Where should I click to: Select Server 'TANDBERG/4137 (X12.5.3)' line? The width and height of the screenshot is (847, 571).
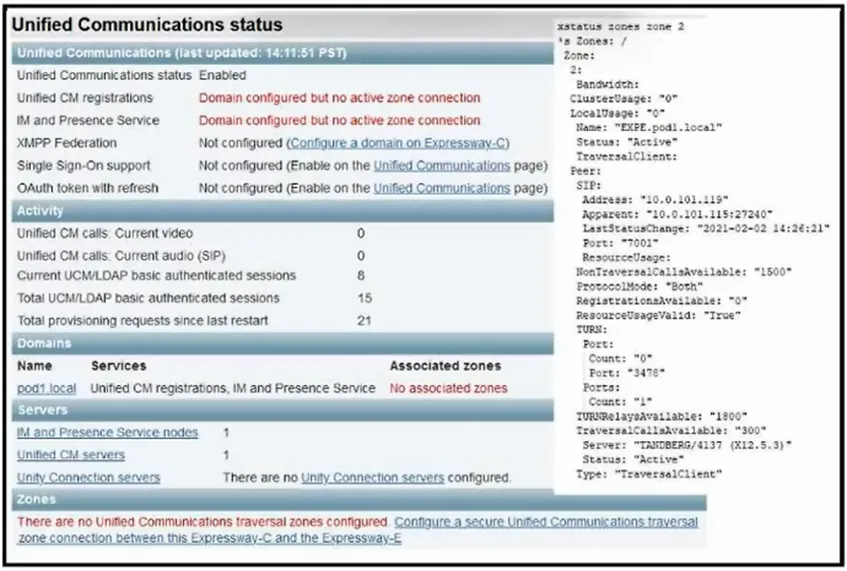tap(687, 446)
